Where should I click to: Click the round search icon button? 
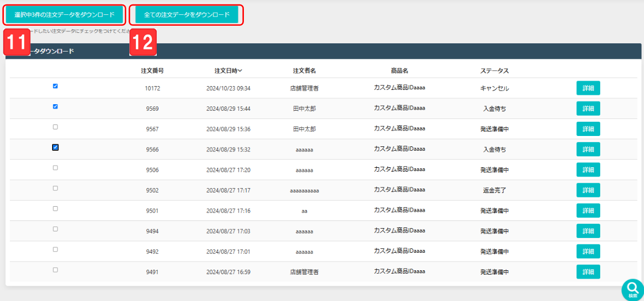632,289
